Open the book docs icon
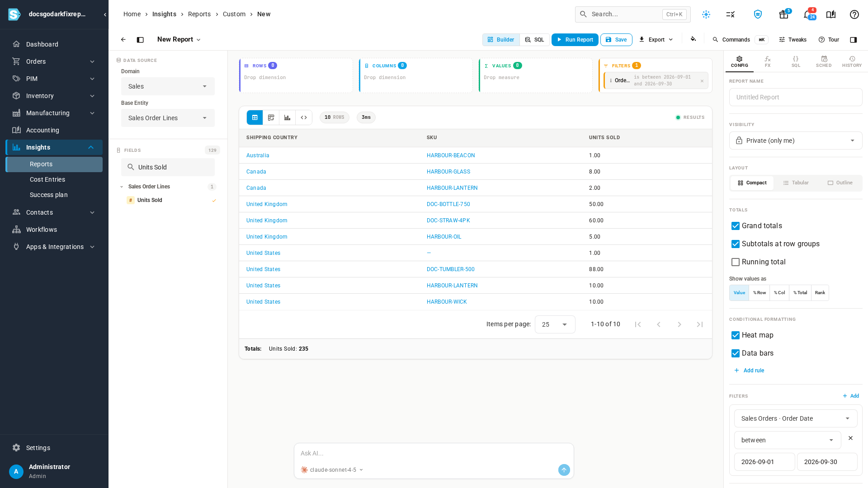This screenshot has height=488, width=868. [x=830, y=14]
